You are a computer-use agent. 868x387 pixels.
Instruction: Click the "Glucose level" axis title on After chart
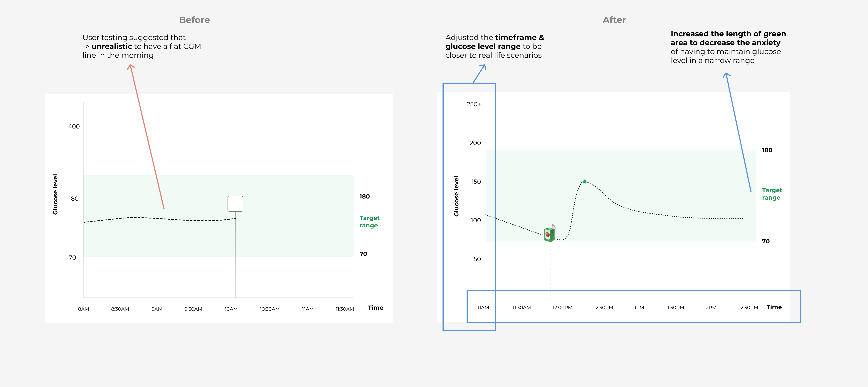click(456, 196)
